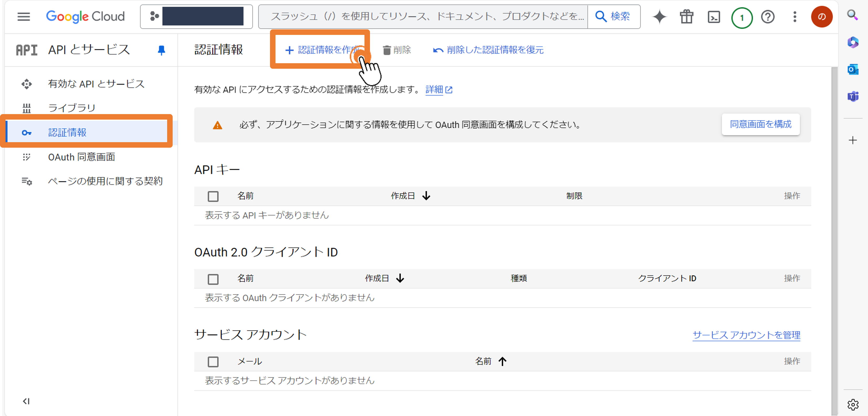Click the OAuth warning triangle icon
This screenshot has width=868, height=416.
217,125
